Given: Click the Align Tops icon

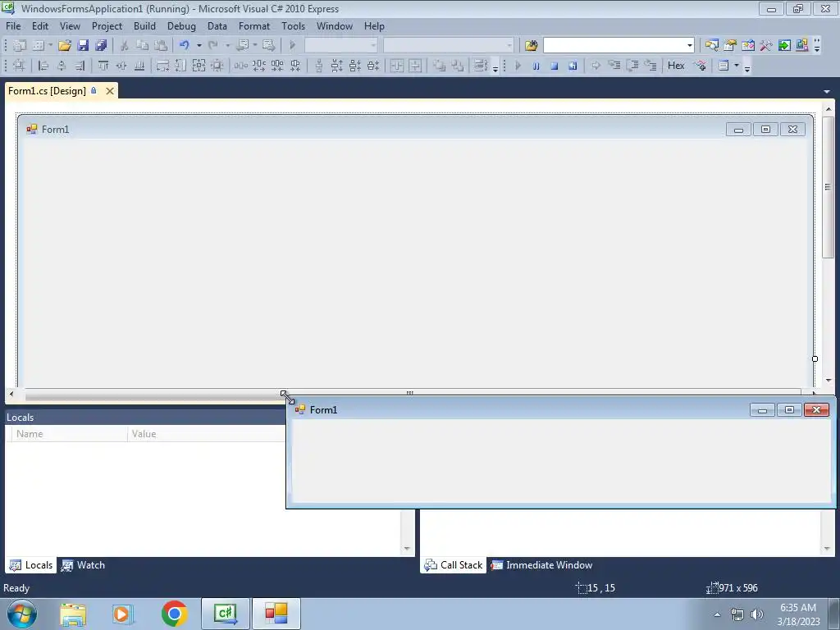Looking at the screenshot, I should (103, 66).
